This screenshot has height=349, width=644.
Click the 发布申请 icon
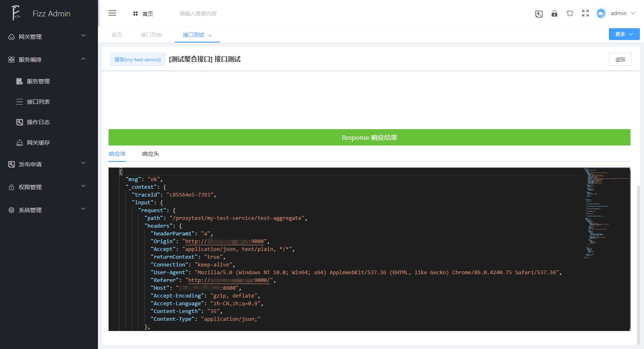[x=11, y=164]
